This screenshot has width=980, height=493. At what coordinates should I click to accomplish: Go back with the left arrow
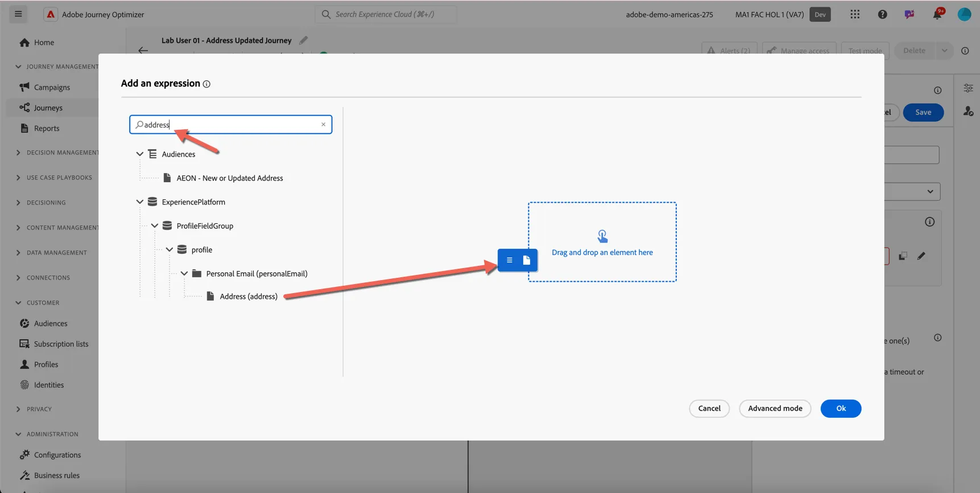pos(143,50)
